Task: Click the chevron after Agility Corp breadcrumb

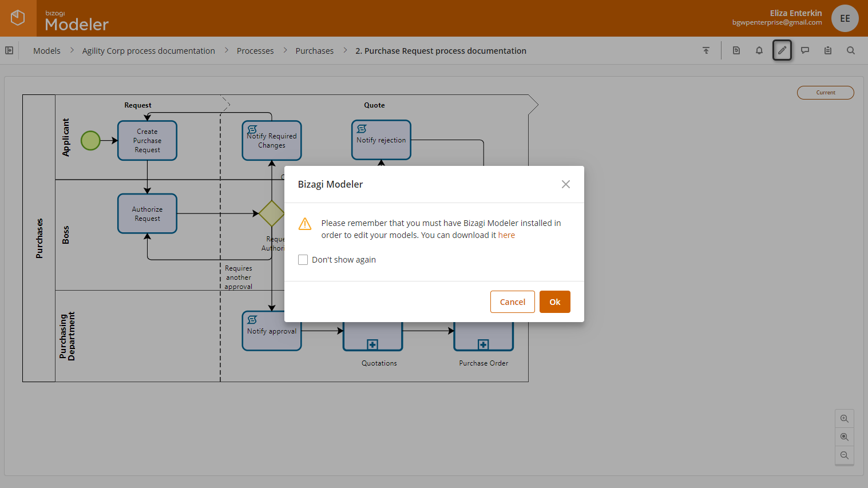Action: coord(226,50)
